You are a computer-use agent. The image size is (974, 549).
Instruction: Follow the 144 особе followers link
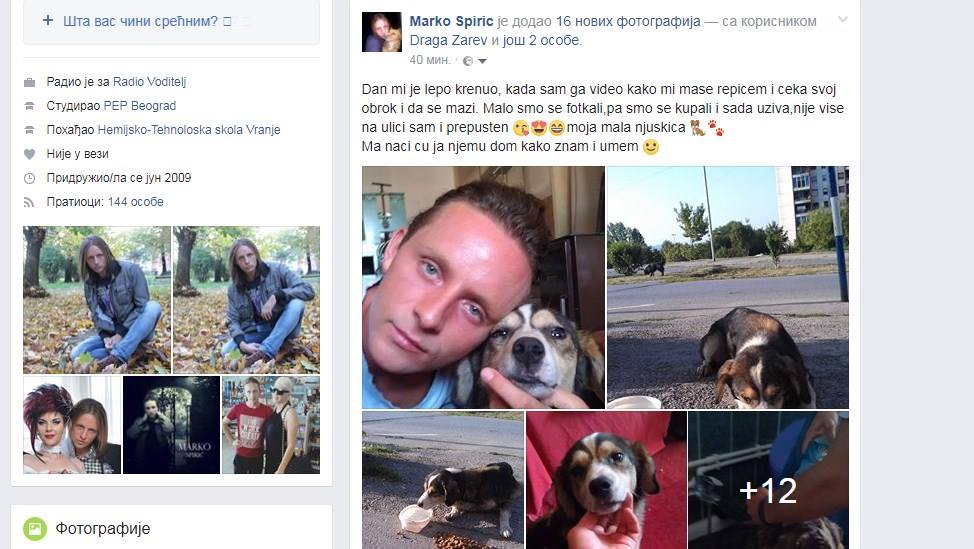(x=135, y=202)
